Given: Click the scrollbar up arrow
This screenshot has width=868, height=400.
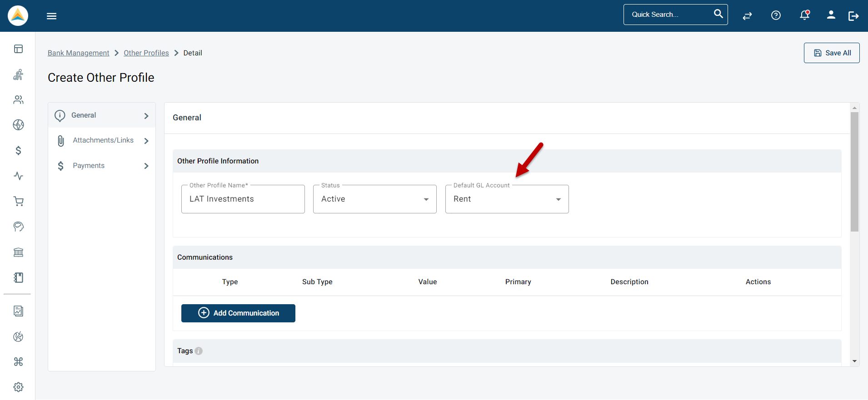Looking at the screenshot, I should [x=854, y=108].
